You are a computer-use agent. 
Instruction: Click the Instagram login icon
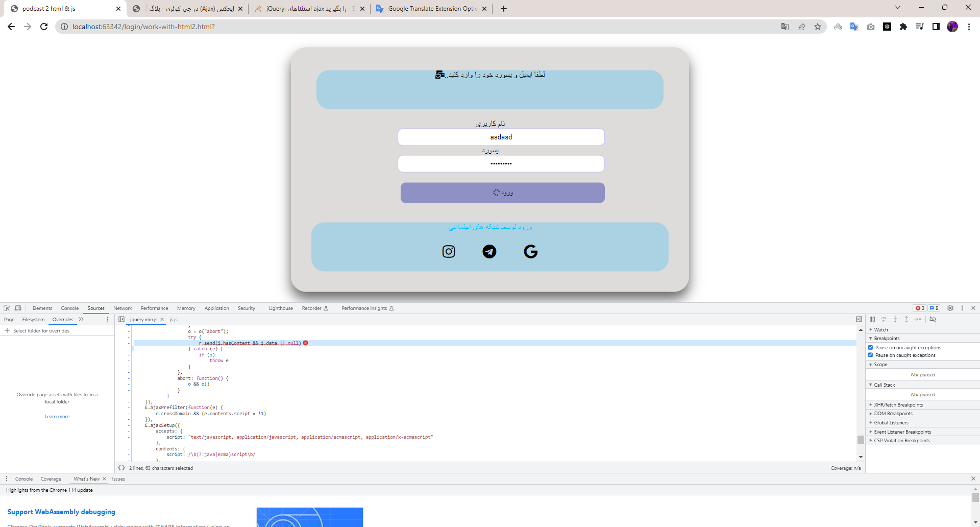[x=449, y=251]
